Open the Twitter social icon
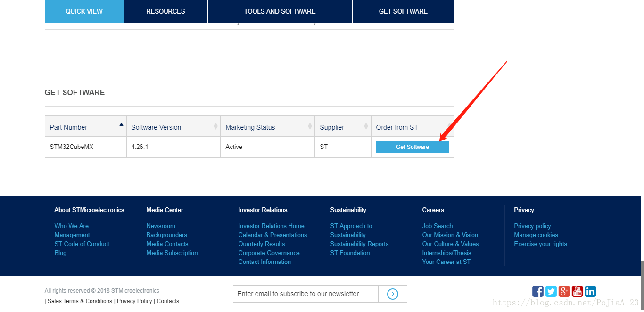Screen dimensions: 644x312 [x=551, y=291]
